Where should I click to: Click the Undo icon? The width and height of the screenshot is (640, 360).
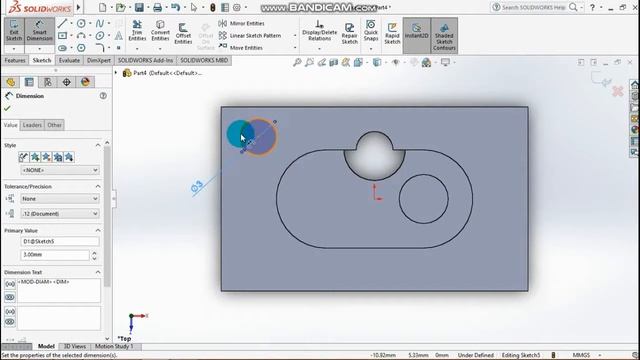coord(176,7)
